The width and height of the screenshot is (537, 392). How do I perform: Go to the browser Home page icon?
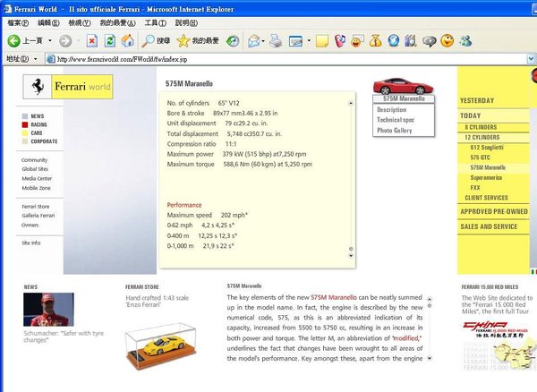[127, 41]
